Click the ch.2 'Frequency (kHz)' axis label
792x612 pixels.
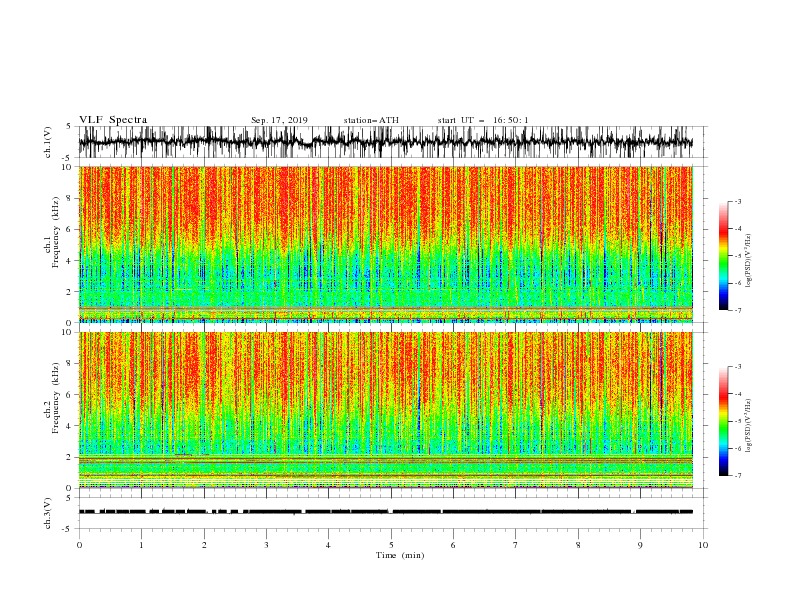pos(56,398)
